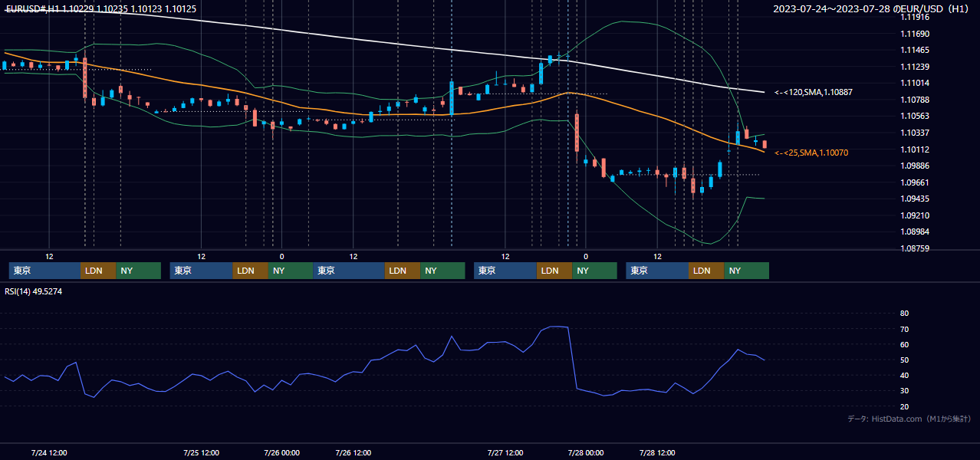This screenshot has height=460, width=980.
Task: Select the 7/25 12:00 date label
Action: click(201, 452)
